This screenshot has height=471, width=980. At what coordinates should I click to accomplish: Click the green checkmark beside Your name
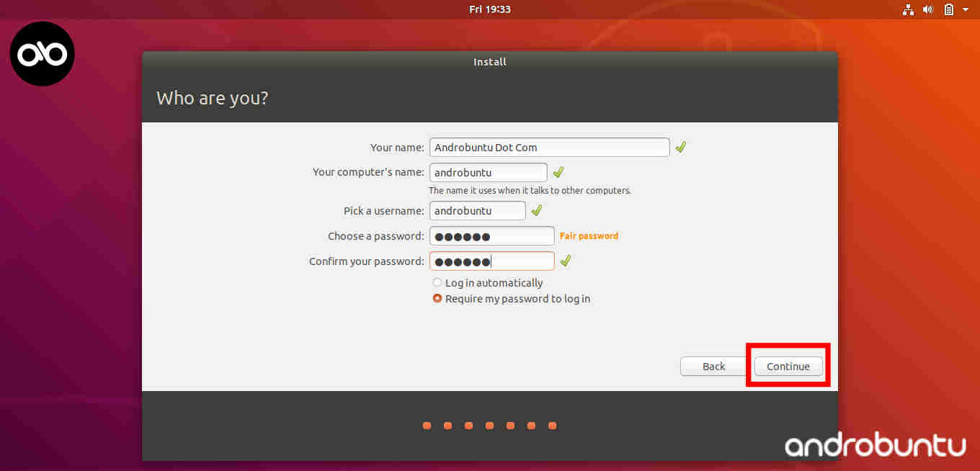coord(680,147)
